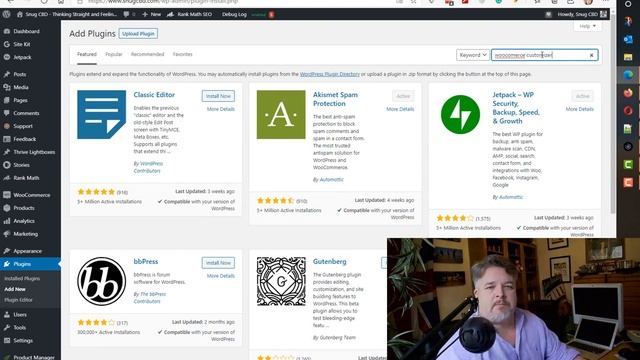The height and width of the screenshot is (360, 640).
Task: Open Jetpack plugin title link
Action: point(516,108)
